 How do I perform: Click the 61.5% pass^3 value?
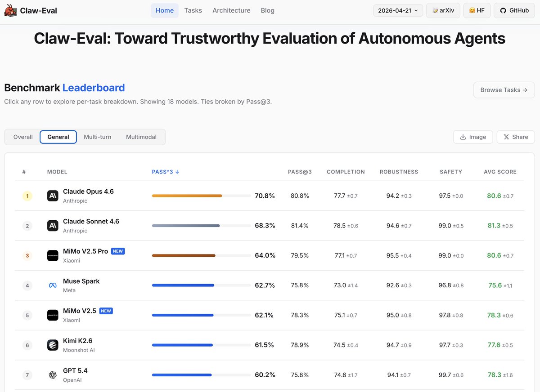click(264, 345)
